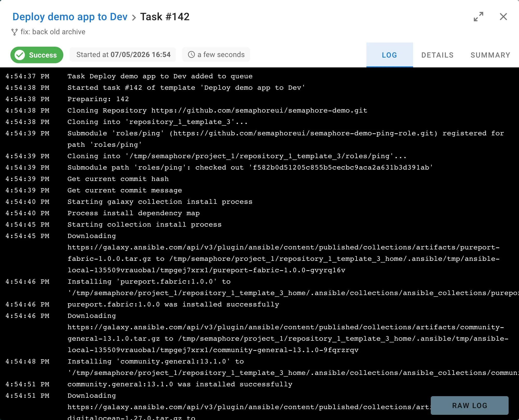This screenshot has width=519, height=420.
Task: Click the Started at 07/05/2026 16:54 chip
Action: (x=123, y=54)
